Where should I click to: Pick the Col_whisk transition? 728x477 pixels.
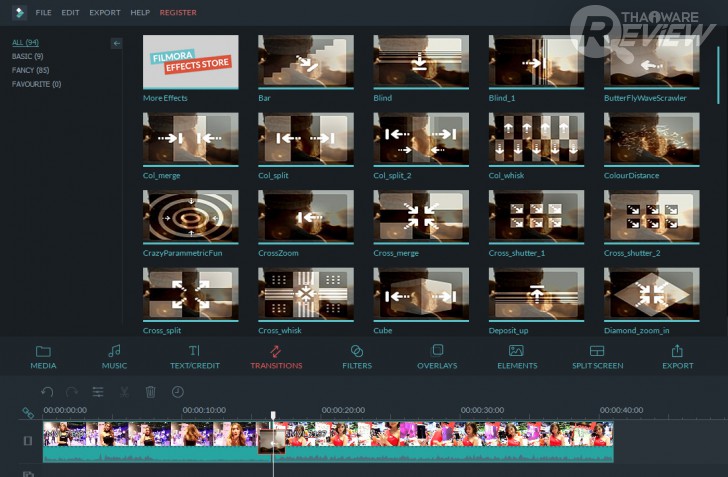click(x=536, y=139)
